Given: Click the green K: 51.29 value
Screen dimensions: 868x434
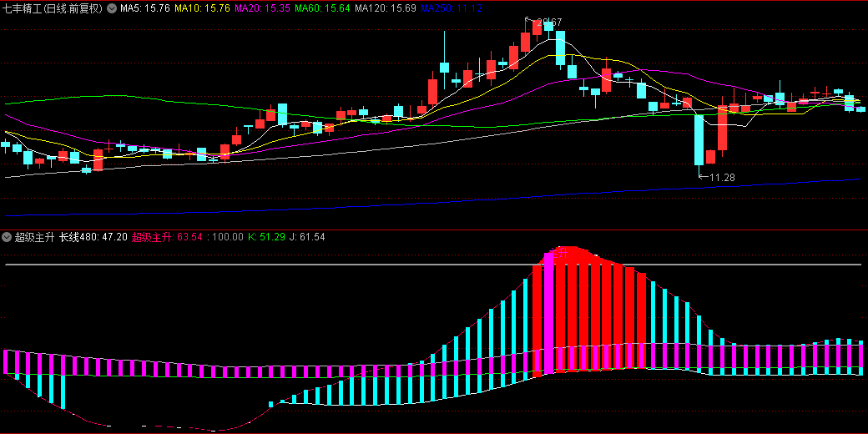Looking at the screenshot, I should coord(266,237).
